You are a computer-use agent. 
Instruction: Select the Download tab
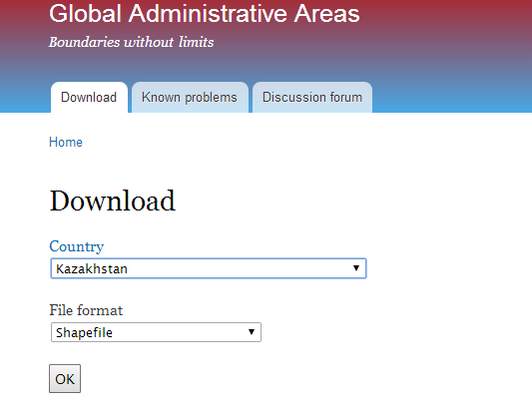pos(89,98)
